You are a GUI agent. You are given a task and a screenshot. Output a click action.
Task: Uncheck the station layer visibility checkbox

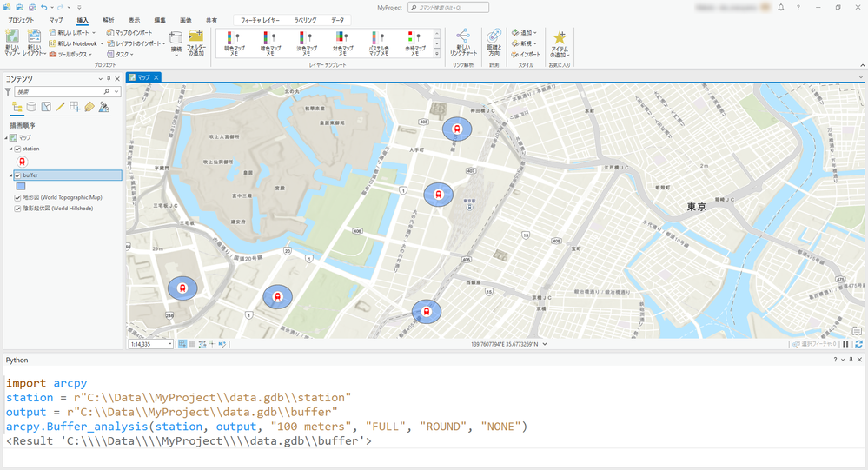(17, 149)
